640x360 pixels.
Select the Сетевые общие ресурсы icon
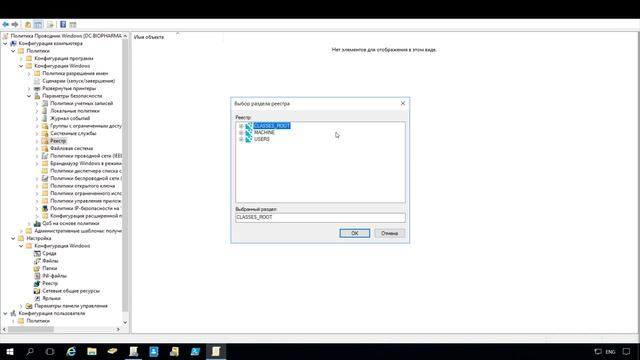click(37, 291)
